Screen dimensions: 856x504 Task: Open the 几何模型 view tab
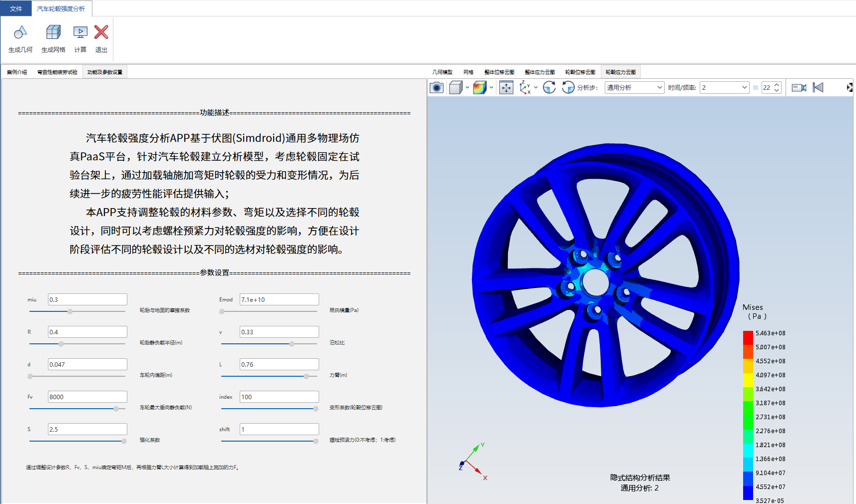[x=442, y=72]
